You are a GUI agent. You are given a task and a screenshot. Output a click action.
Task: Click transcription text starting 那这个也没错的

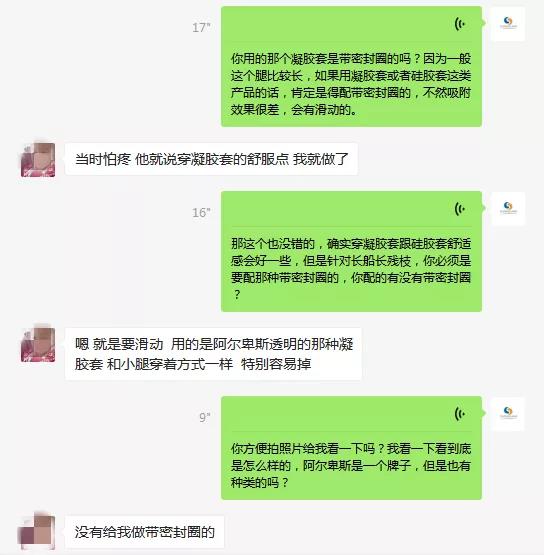coord(351,269)
